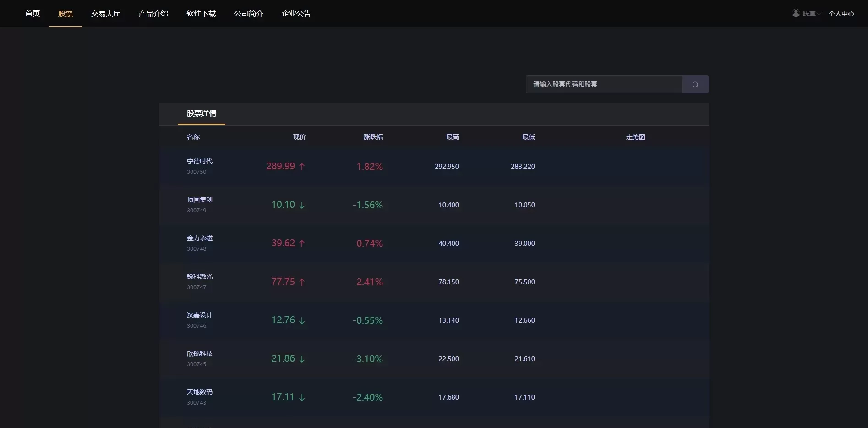This screenshot has width=868, height=428.
Task: Open the 天地数码 stock entry
Action: pos(199,392)
